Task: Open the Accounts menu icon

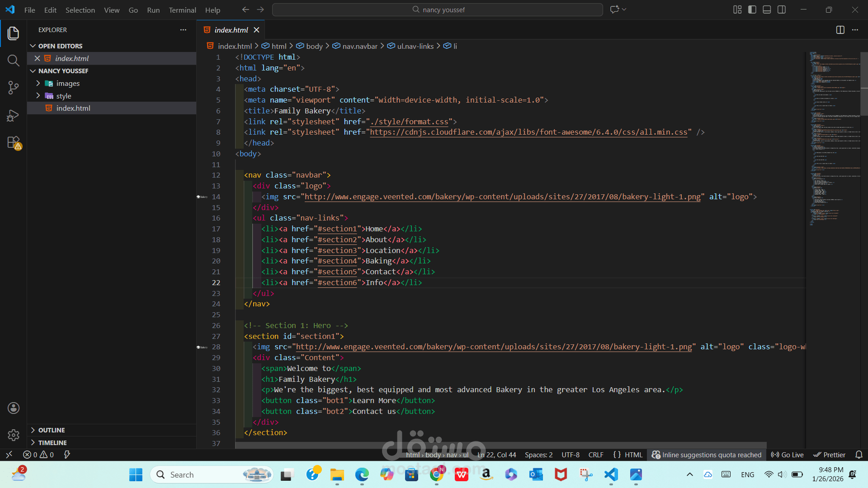Action: [x=14, y=408]
